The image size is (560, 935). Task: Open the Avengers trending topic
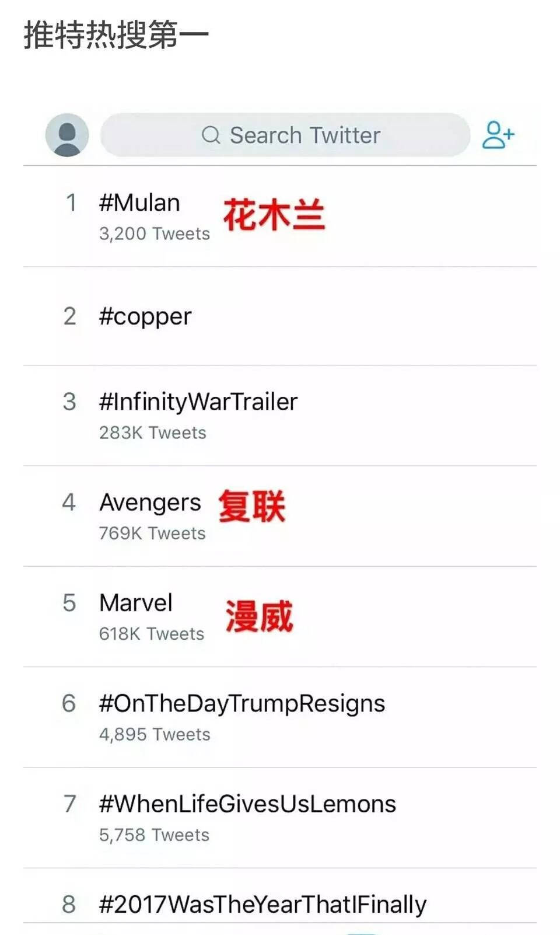click(280, 516)
